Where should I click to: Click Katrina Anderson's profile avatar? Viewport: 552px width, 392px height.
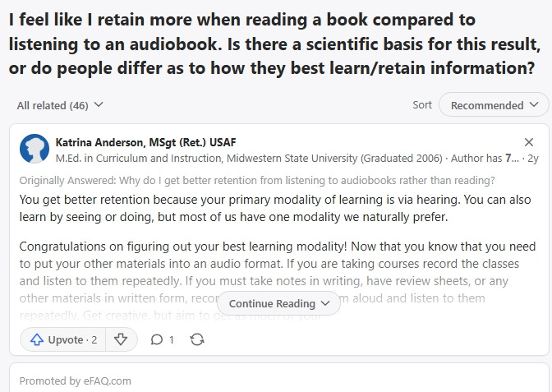pyautogui.click(x=34, y=149)
